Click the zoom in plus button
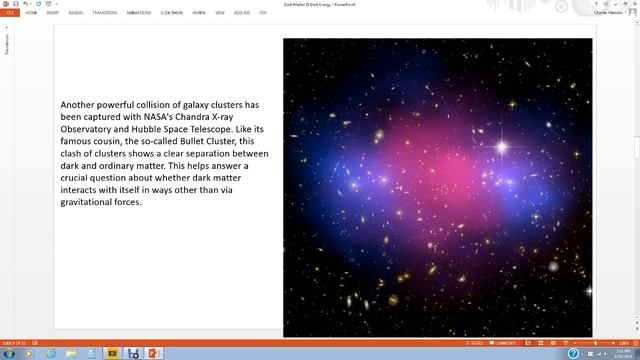This screenshot has width=640, height=360. pos(613,343)
